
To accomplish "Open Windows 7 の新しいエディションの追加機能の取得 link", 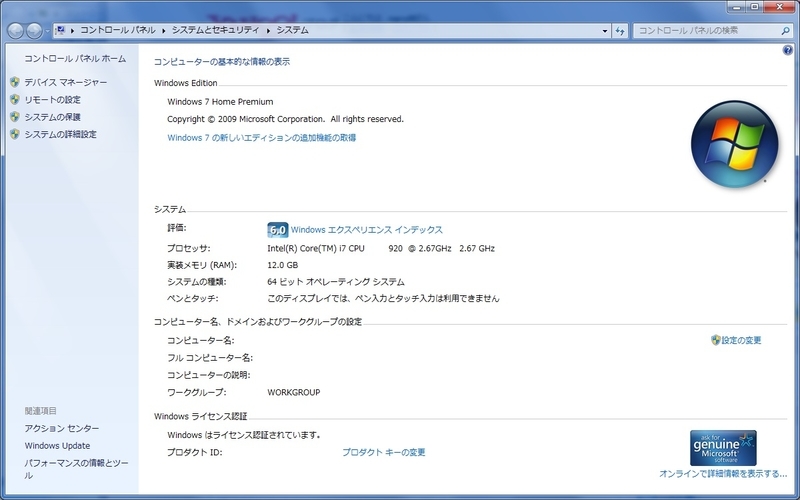I will pos(262,138).
